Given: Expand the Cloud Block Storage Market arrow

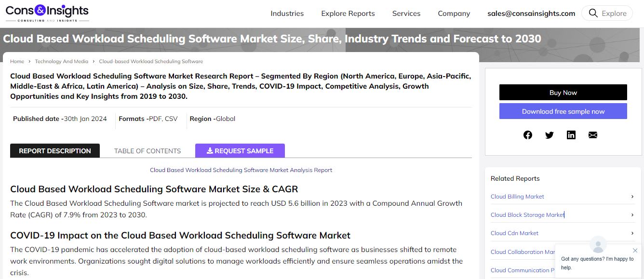Looking at the screenshot, I should [632, 215].
